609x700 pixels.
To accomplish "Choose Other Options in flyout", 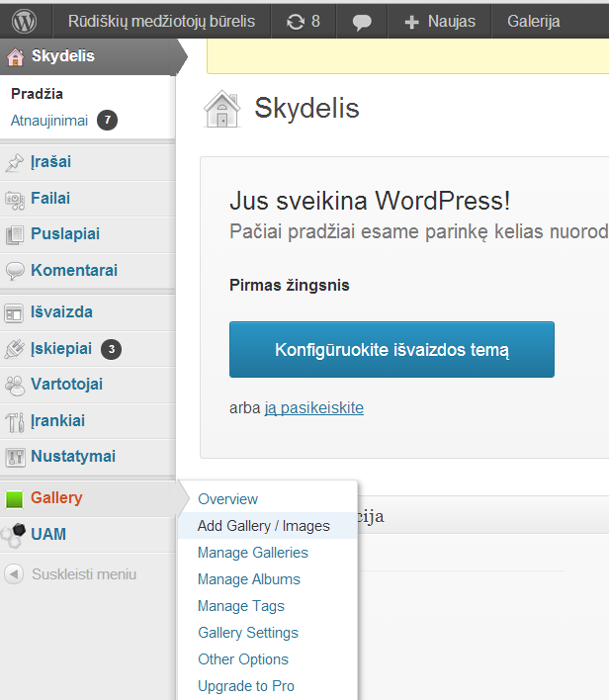I will 243,659.
